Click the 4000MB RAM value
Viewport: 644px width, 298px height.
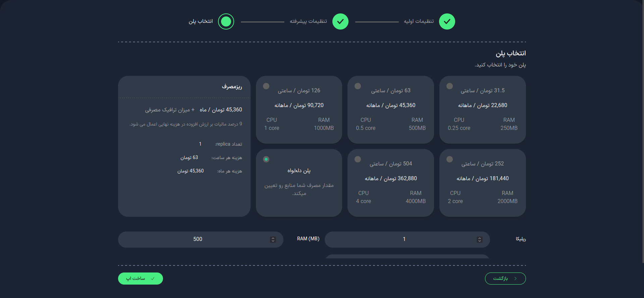(416, 201)
